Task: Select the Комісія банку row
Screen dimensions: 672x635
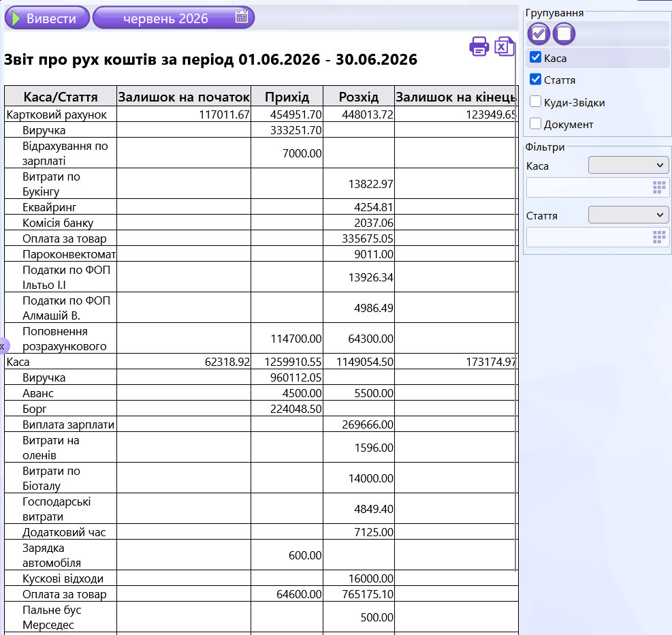Action: tap(261, 223)
